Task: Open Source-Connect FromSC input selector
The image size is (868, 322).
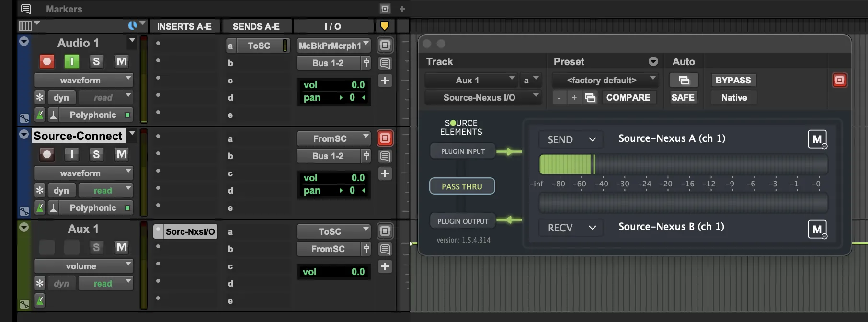Action: click(333, 138)
